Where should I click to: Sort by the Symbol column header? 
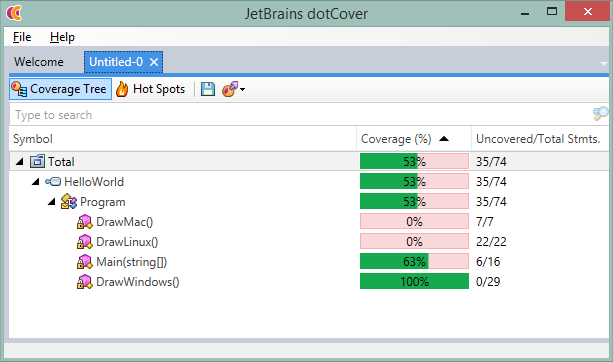tap(183, 139)
